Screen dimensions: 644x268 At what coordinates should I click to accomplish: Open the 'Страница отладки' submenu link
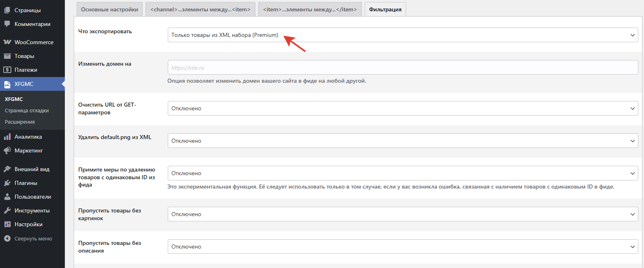tap(27, 110)
